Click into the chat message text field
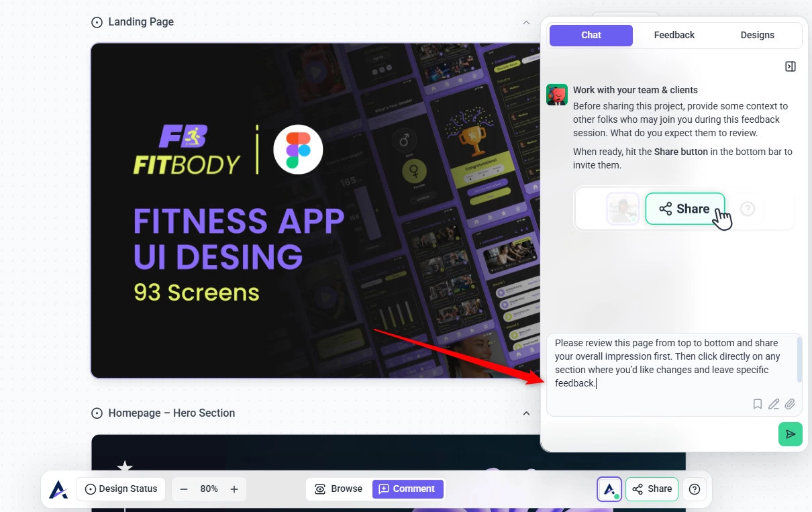Screen dimensions: 812x512 (671, 366)
